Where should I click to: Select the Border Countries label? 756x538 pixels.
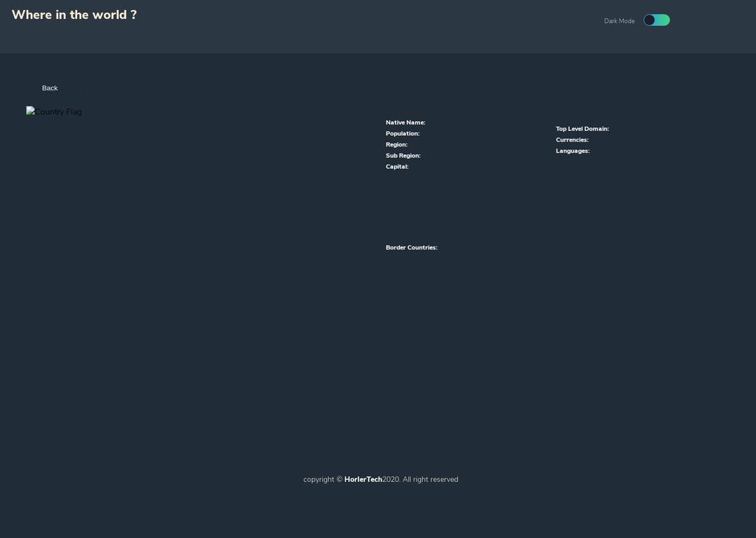(411, 247)
